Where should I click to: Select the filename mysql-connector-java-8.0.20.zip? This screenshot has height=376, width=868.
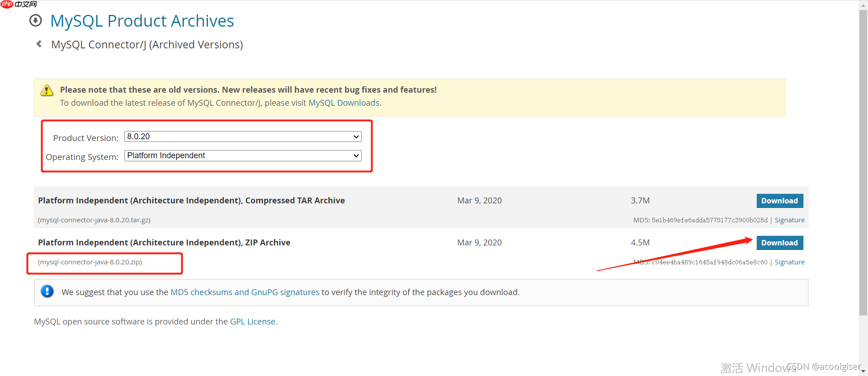coord(90,262)
